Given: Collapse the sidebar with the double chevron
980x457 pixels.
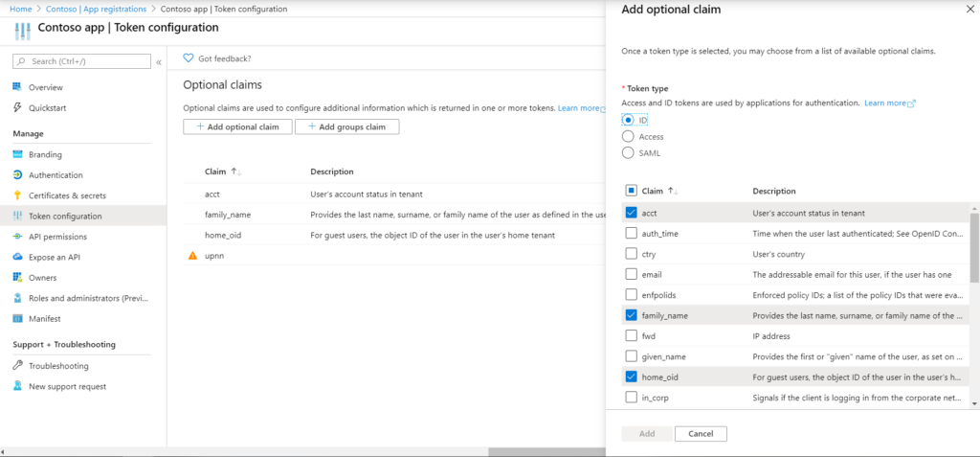Looking at the screenshot, I should coord(159,62).
